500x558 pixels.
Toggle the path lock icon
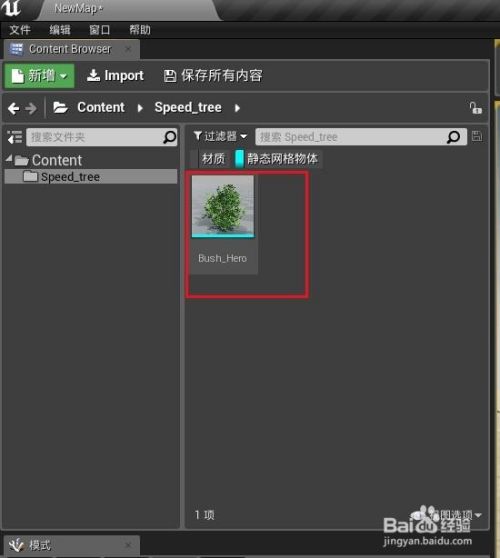475,108
